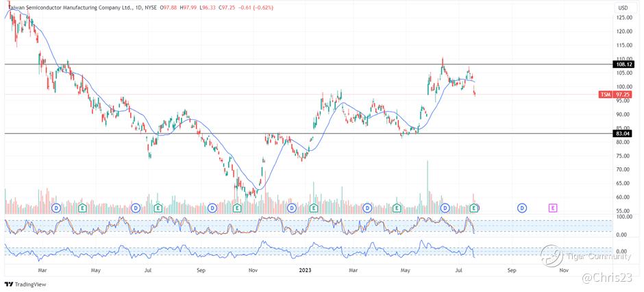Screen dimensions: 644x292
Task: Click the 80.00 price axis label
Action: 623,142
